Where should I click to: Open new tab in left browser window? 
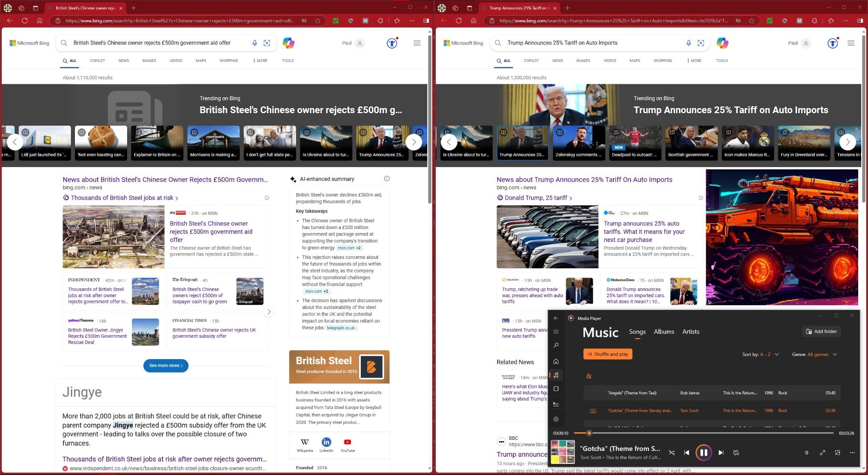pyautogui.click(x=133, y=8)
